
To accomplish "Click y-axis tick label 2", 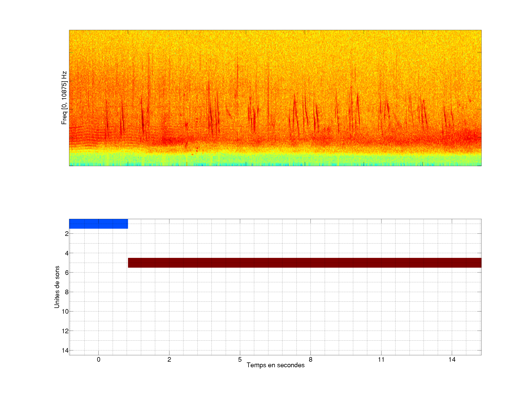I will (67, 234).
